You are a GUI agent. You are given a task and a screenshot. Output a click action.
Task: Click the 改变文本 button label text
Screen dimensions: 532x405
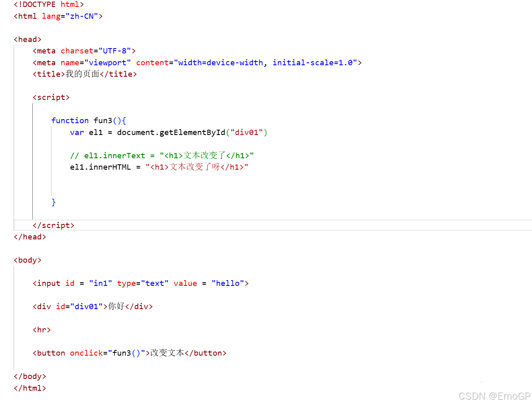coord(167,353)
